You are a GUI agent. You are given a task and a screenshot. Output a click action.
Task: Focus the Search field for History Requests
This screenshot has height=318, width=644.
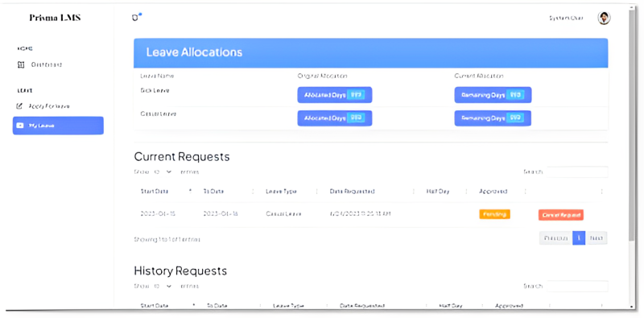577,286
